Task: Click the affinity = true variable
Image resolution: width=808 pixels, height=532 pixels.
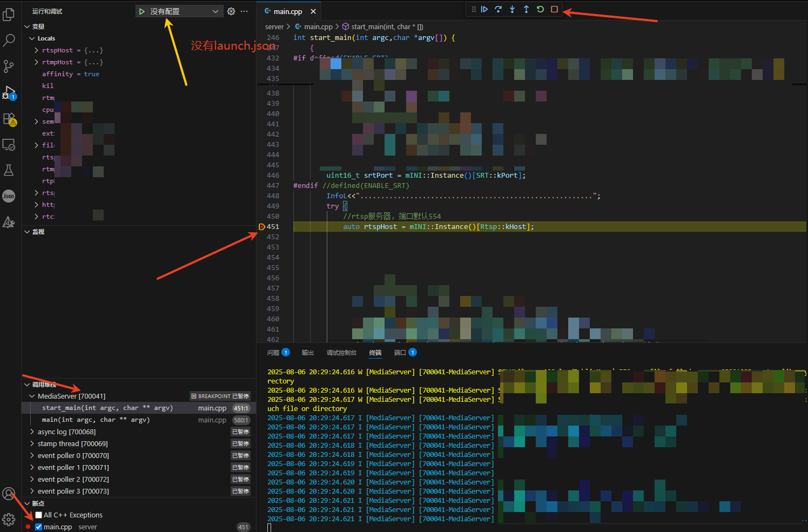Action: tap(71, 74)
